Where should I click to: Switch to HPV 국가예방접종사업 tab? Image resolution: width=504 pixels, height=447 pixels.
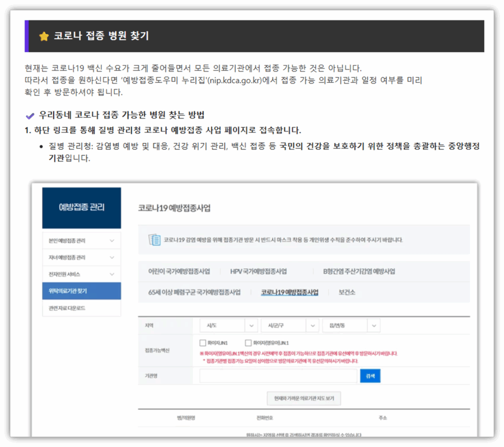pos(258,271)
